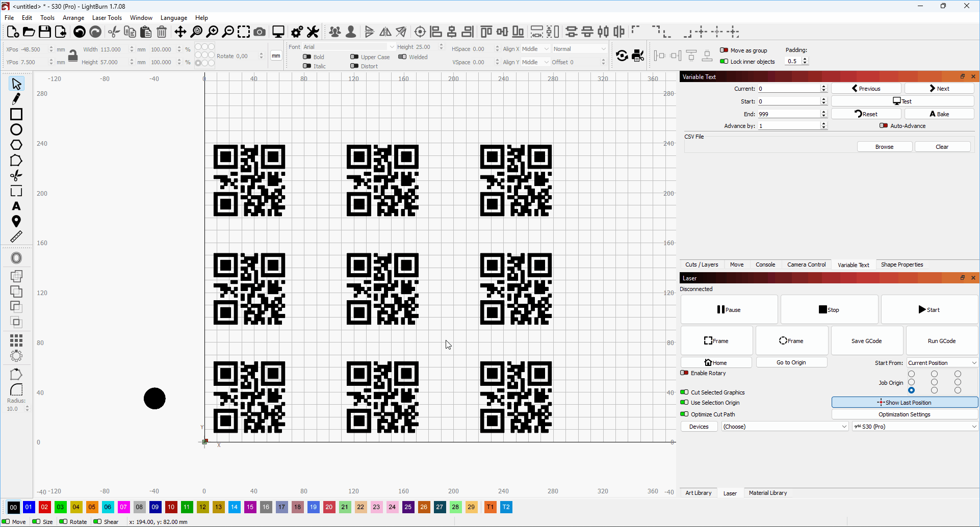Viewport: 980px width, 527px height.
Task: Click the New file icon
Action: [x=13, y=32]
